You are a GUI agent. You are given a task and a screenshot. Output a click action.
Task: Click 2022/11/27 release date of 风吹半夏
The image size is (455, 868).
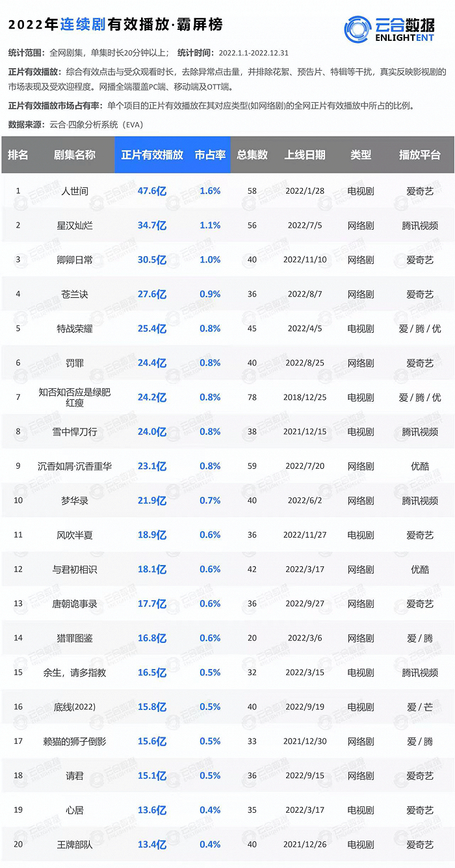pyautogui.click(x=305, y=535)
